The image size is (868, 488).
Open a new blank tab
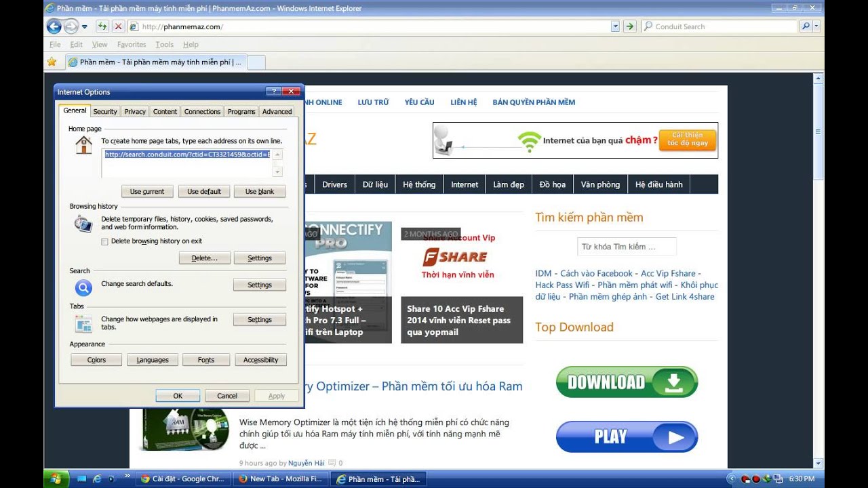pos(256,62)
